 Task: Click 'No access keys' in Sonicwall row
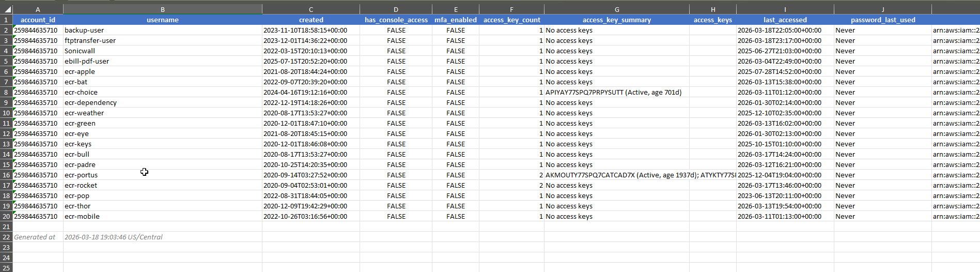[617, 51]
